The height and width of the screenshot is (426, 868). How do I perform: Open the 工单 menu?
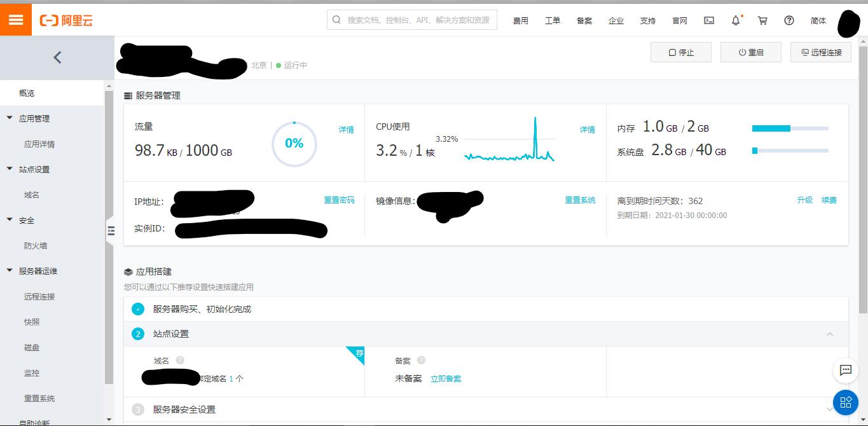tap(553, 20)
